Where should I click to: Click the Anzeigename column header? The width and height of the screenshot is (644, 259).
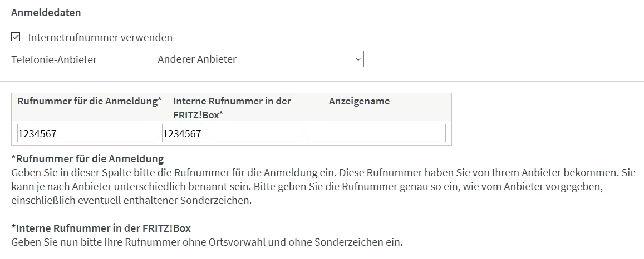tap(359, 101)
